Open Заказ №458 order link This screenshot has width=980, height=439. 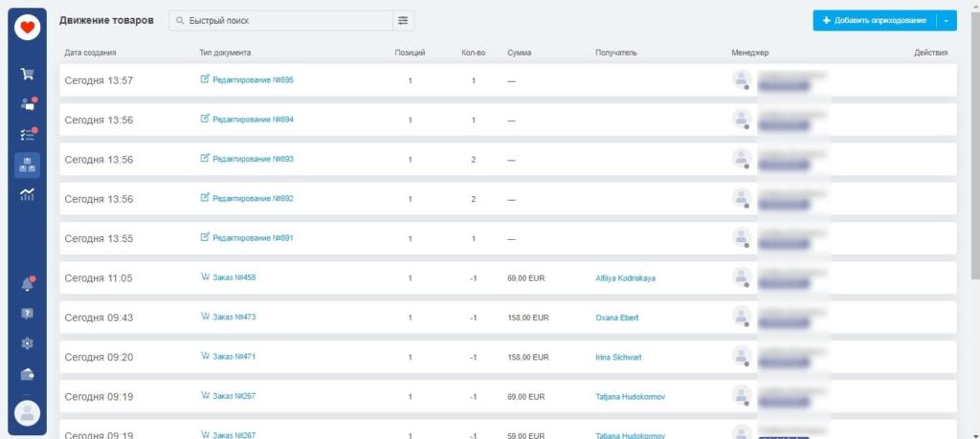pos(234,277)
